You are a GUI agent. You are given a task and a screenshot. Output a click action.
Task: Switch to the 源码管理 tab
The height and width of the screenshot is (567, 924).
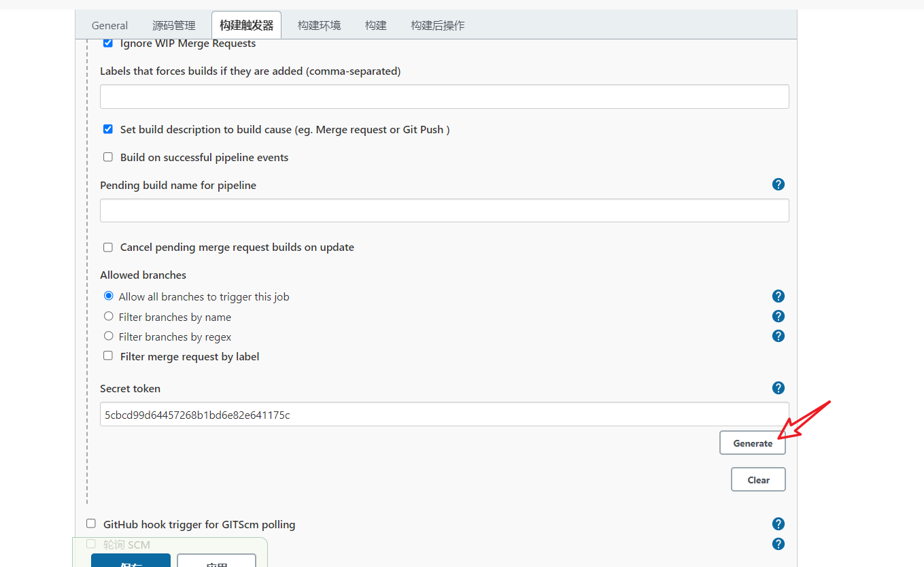click(174, 26)
